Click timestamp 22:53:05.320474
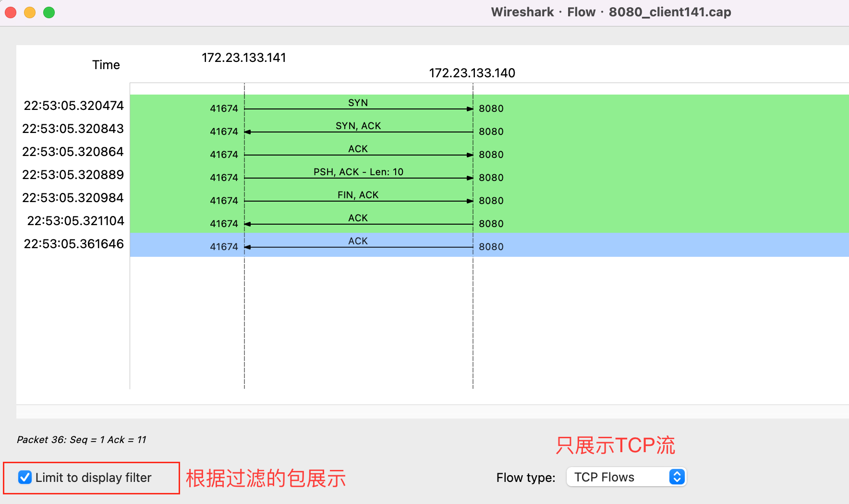The width and height of the screenshot is (849, 504). tap(74, 106)
